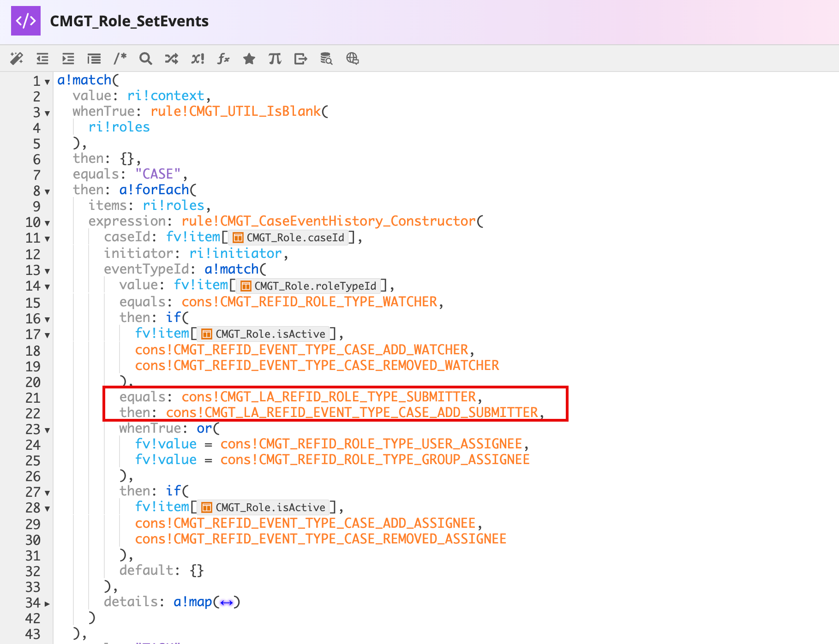Click the auto-indent lines toolbar icon

click(94, 59)
